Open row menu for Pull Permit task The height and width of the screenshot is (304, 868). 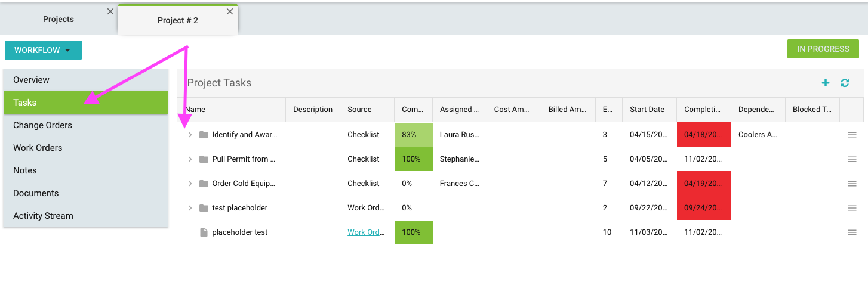tap(852, 159)
